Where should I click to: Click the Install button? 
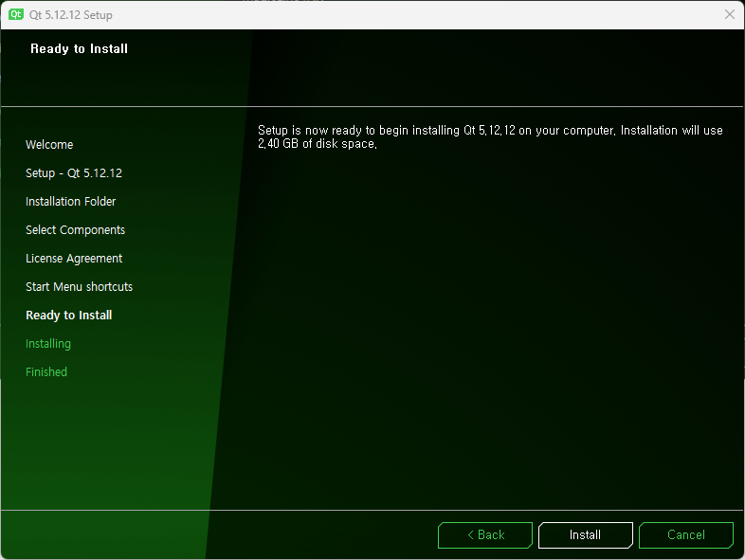(x=586, y=534)
